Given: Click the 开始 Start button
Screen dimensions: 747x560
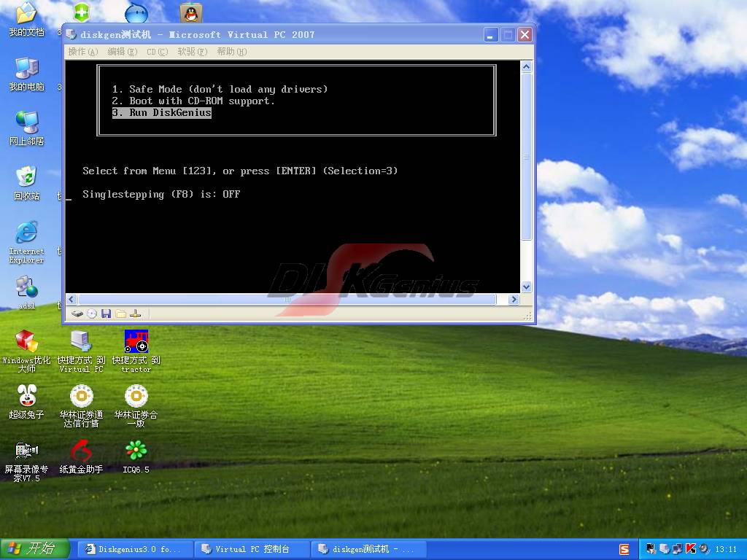Looking at the screenshot, I should coord(35,549).
